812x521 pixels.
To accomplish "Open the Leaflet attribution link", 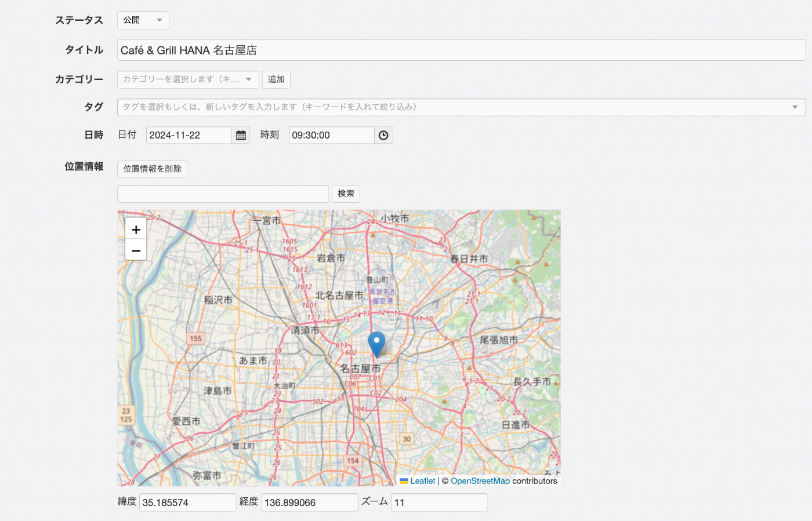I will pyautogui.click(x=422, y=481).
